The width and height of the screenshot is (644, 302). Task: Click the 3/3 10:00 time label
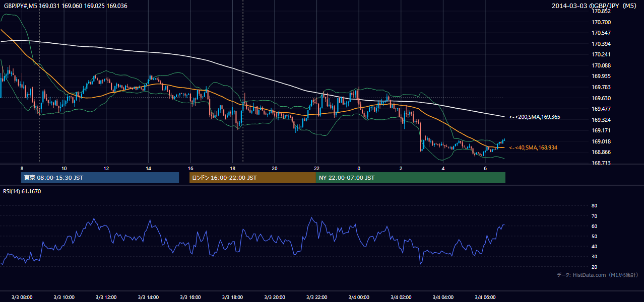click(64, 297)
